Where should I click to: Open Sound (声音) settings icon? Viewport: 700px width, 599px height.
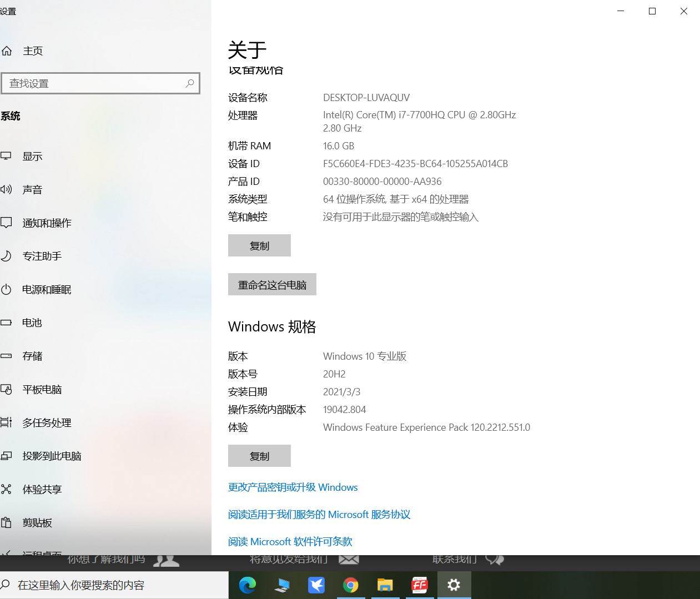tap(6, 189)
